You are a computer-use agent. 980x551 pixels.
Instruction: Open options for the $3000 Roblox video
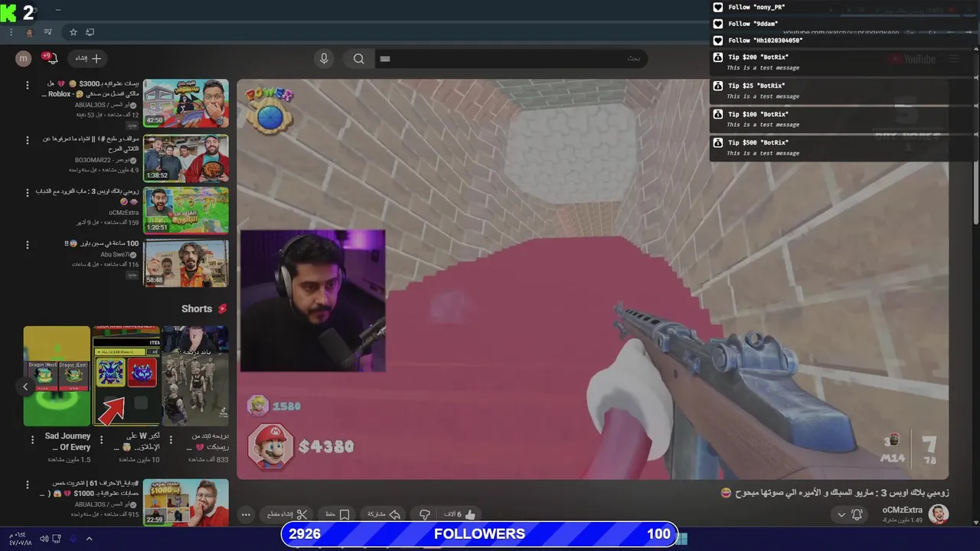28,85
